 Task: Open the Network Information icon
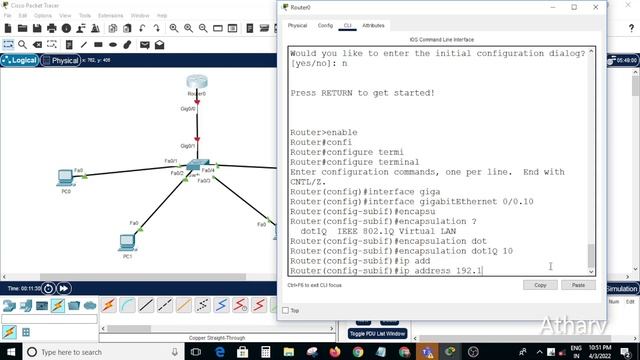(x=67, y=28)
